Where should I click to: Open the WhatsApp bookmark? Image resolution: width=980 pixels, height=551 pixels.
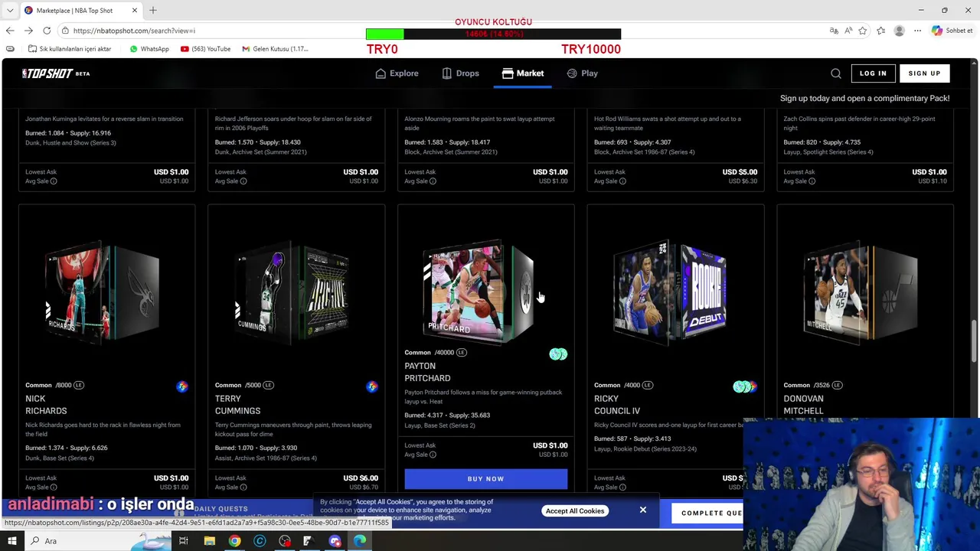point(149,49)
